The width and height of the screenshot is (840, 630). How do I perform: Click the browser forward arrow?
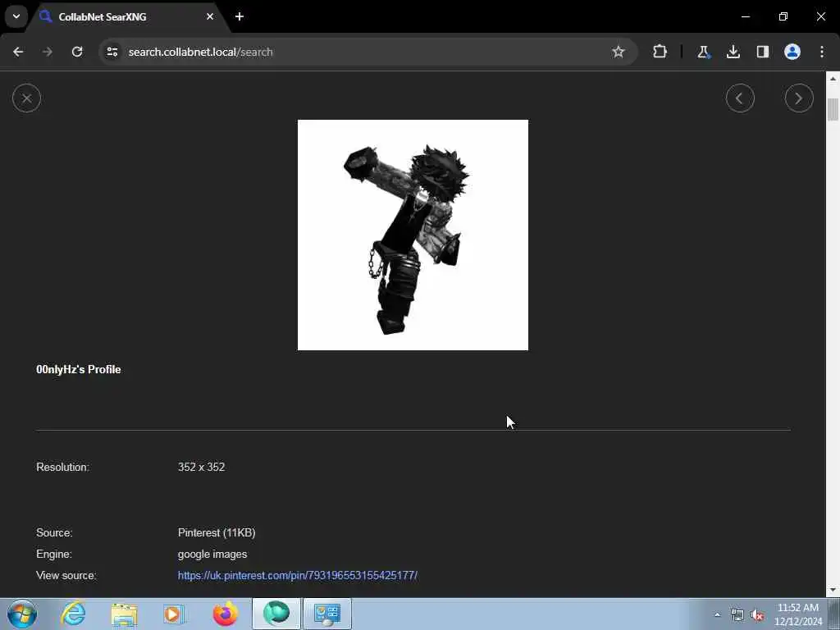(x=48, y=52)
